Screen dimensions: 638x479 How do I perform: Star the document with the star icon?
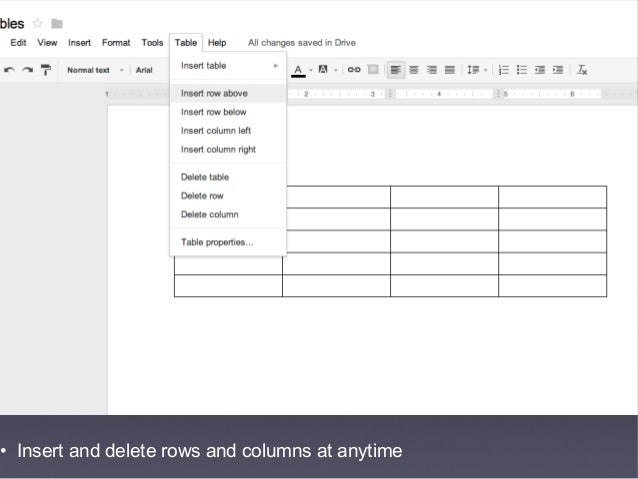tap(38, 23)
